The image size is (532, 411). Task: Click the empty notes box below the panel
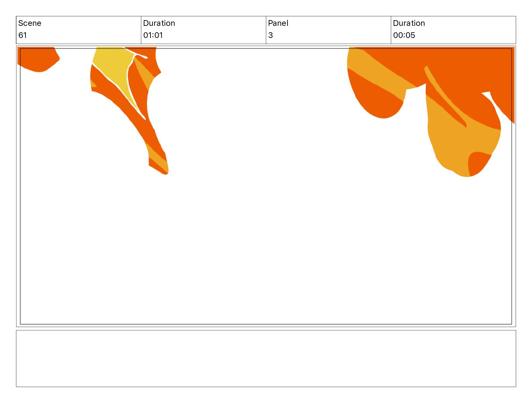coord(266,358)
